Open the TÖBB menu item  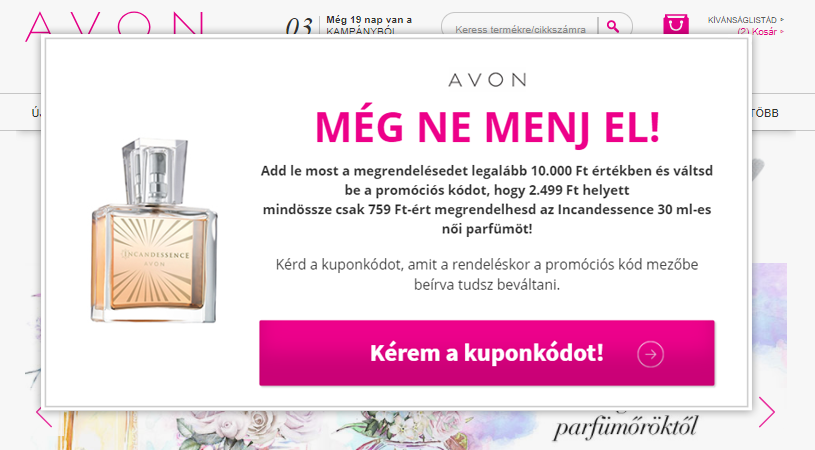tap(765, 113)
